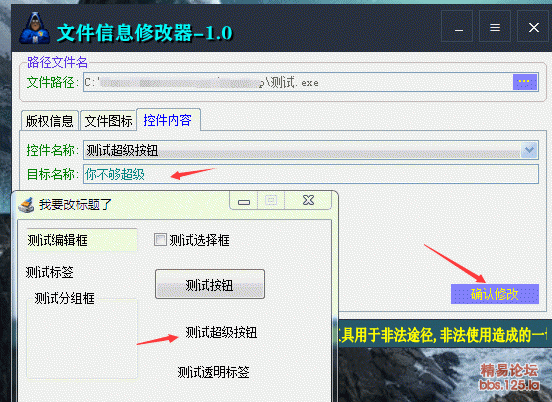Viewport: 552px width, 402px height.
Task: Close the 文件信息修改器 main window
Action: point(533,27)
